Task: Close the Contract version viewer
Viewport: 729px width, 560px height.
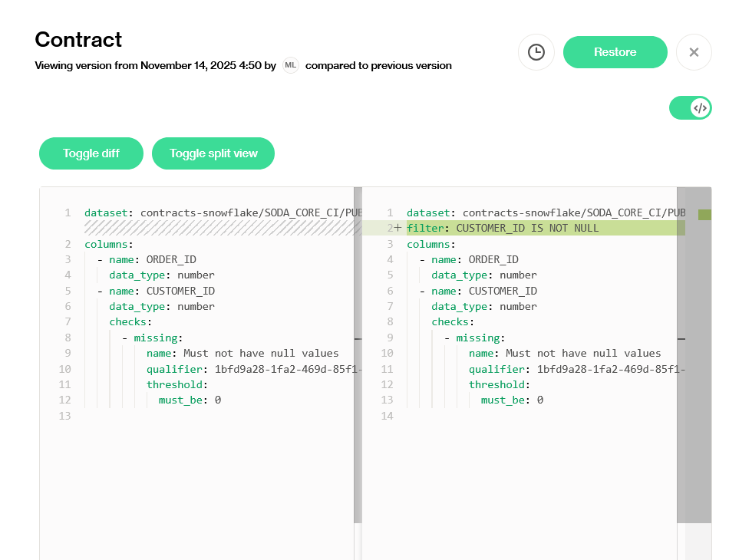Action: [x=694, y=52]
